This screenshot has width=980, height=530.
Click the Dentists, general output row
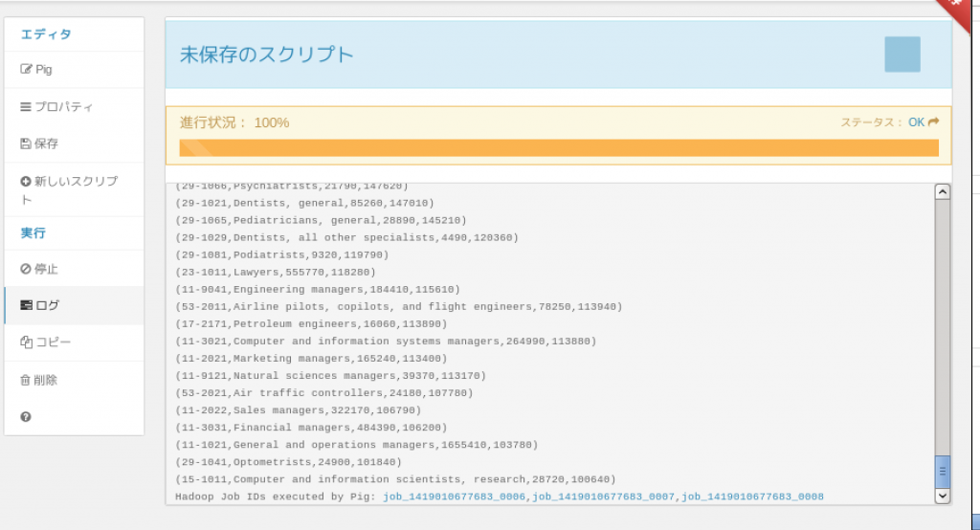pyautogui.click(x=304, y=203)
